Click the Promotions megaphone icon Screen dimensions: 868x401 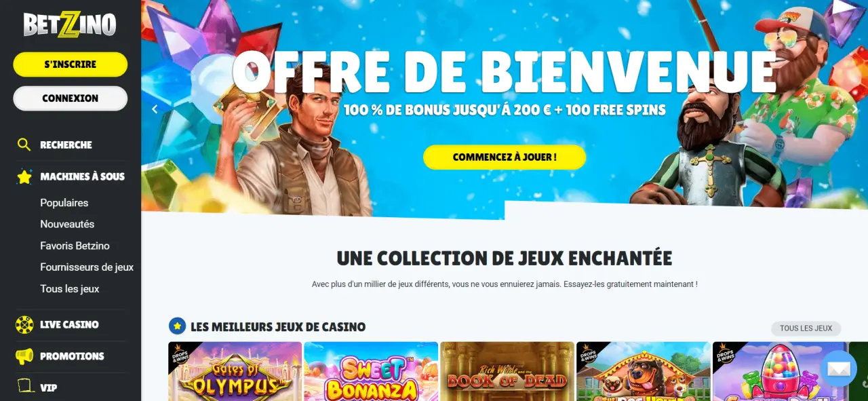24,356
